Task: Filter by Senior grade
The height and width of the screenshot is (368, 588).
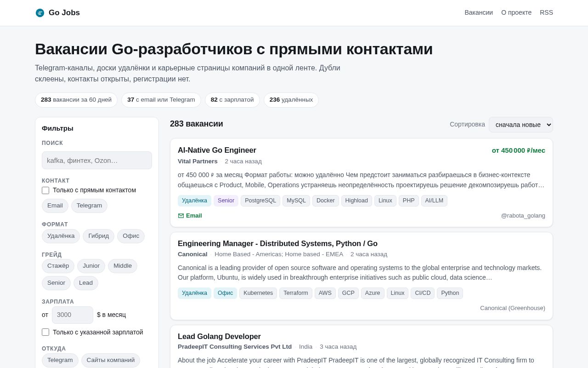Action: (56, 283)
